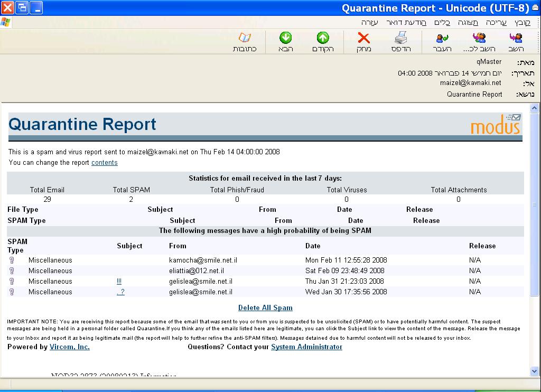Open the Tools (כלים) menu
This screenshot has width=541, height=392.
(442, 22)
